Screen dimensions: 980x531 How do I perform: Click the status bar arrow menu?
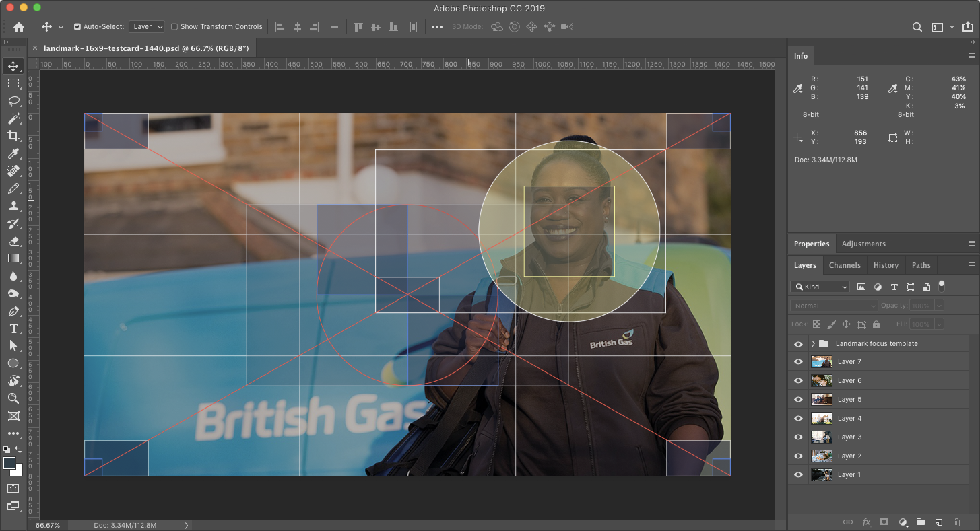click(x=187, y=526)
